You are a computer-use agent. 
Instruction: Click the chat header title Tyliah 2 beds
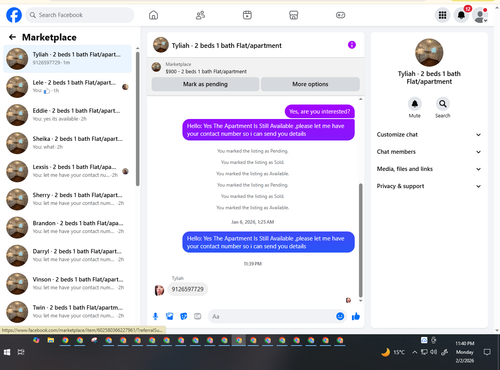[227, 45]
